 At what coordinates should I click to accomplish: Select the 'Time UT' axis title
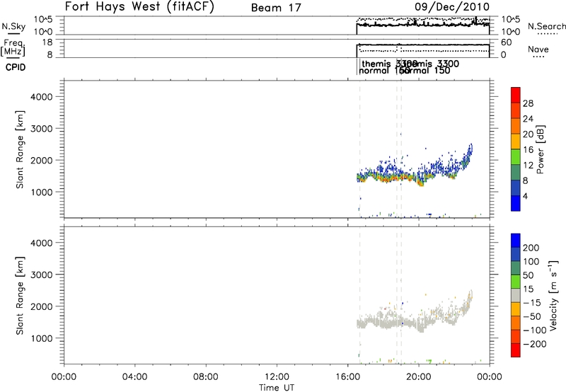[277, 387]
